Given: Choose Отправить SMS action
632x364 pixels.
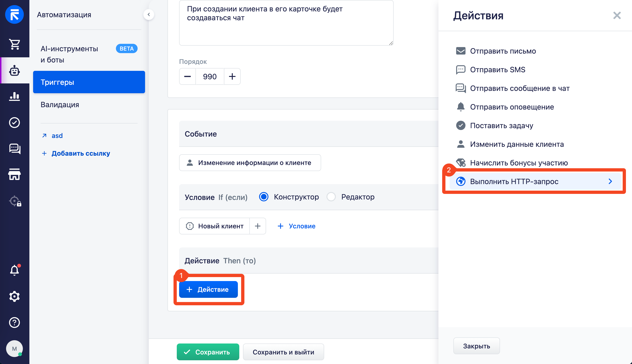Looking at the screenshot, I should coord(497,69).
